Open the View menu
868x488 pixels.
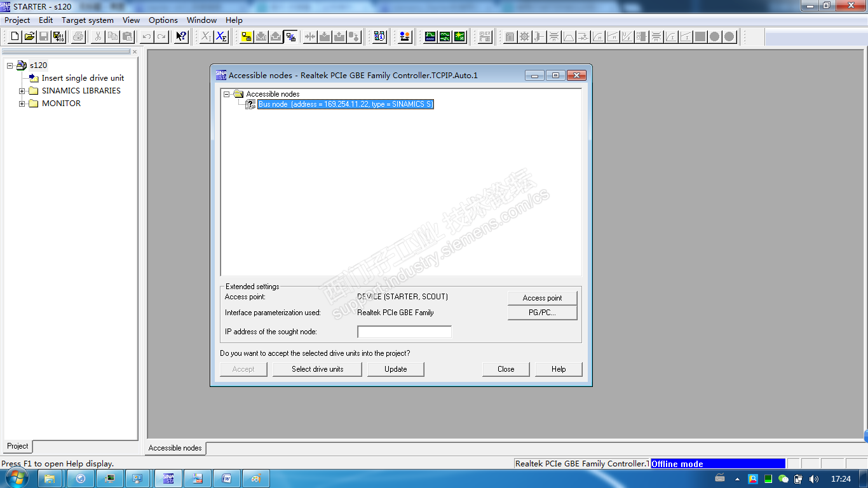[132, 20]
